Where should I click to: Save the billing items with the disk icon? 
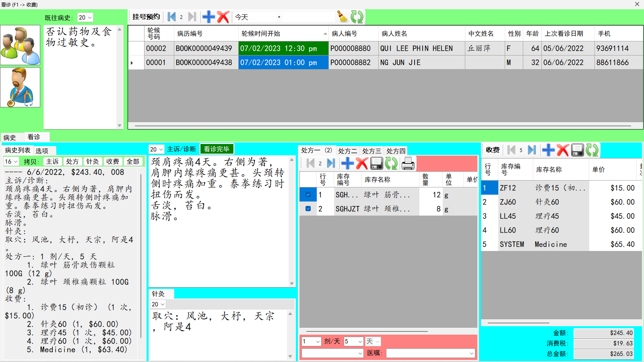[577, 150]
